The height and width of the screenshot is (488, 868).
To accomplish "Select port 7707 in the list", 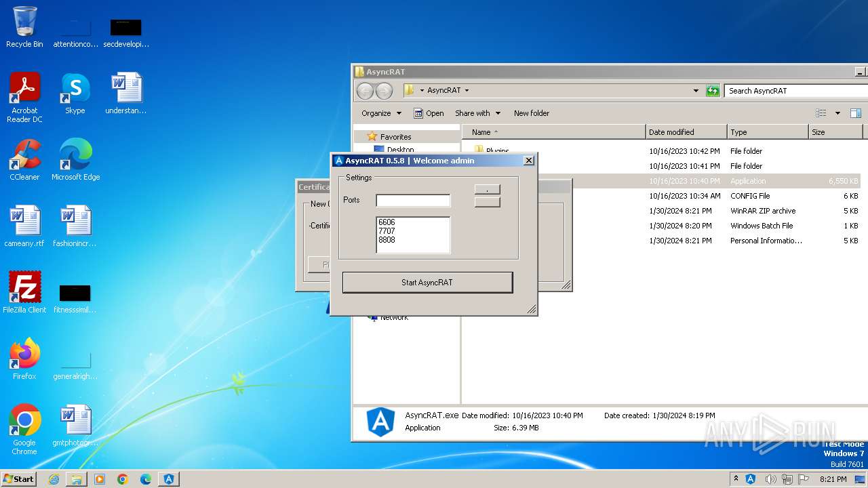I will point(387,231).
